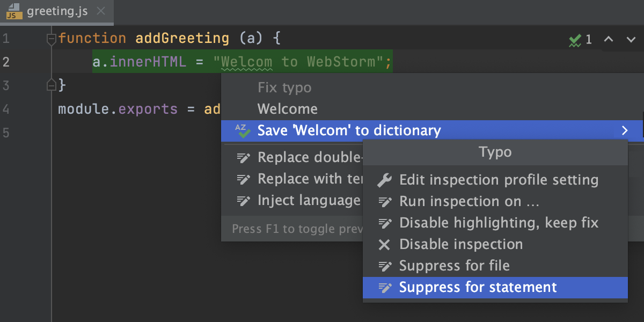
Task: Click the green inspections checkmark indicator
Action: tap(575, 39)
